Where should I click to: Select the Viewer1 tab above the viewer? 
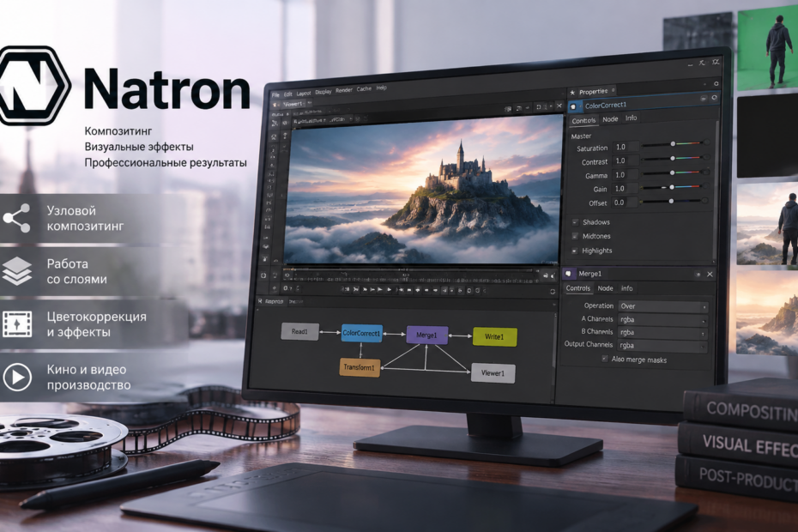coord(293,105)
